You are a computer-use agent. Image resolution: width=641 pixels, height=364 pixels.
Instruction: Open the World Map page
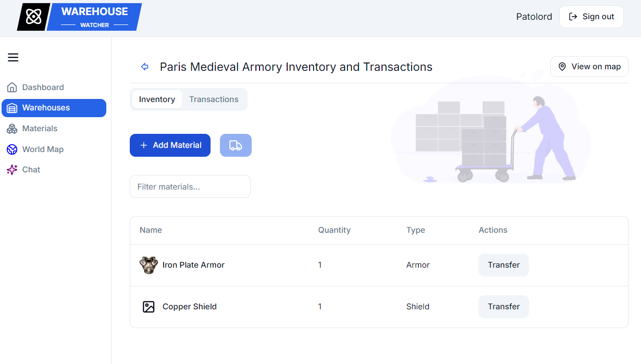(42, 149)
